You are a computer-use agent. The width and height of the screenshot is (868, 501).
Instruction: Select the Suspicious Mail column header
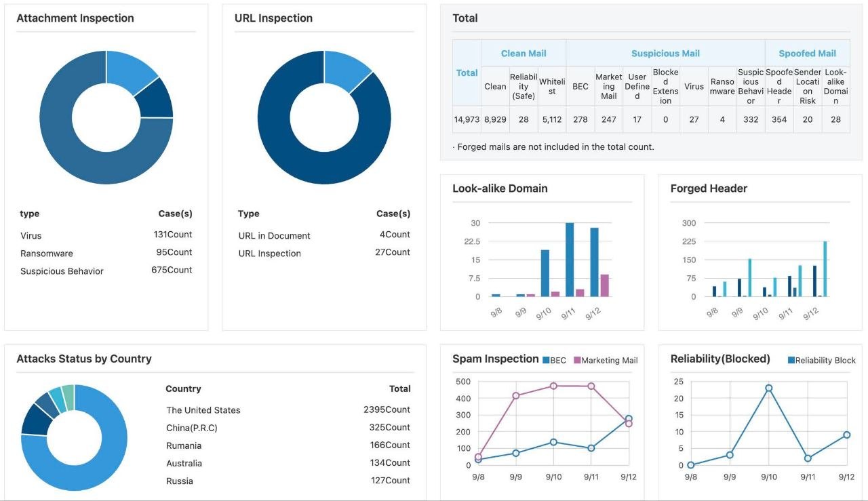665,54
